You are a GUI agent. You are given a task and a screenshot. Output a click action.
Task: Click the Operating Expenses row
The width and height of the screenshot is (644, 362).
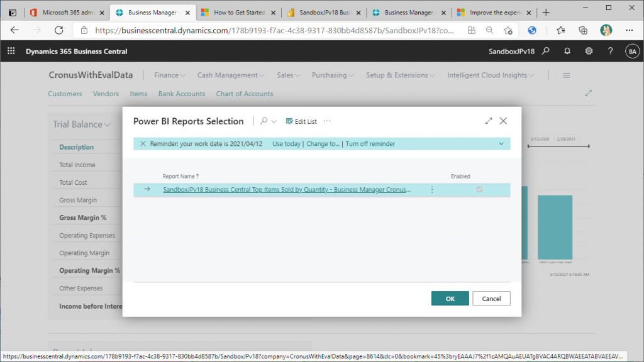pyautogui.click(x=87, y=235)
